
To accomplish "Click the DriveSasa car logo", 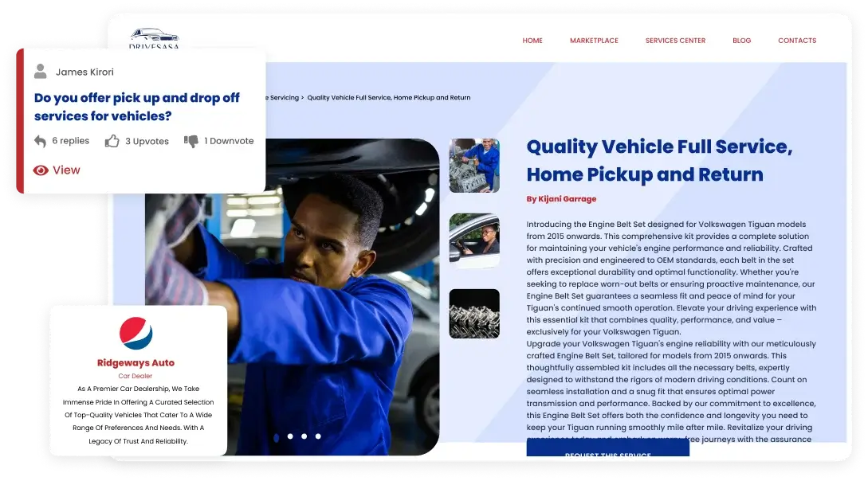I will coord(155,37).
